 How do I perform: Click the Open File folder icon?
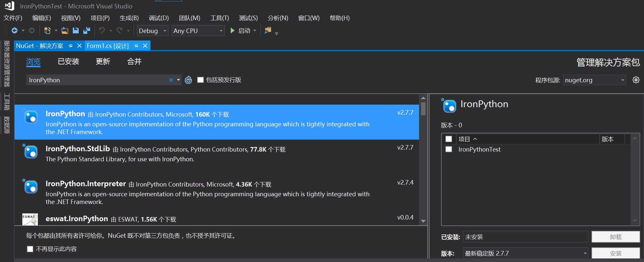65,30
